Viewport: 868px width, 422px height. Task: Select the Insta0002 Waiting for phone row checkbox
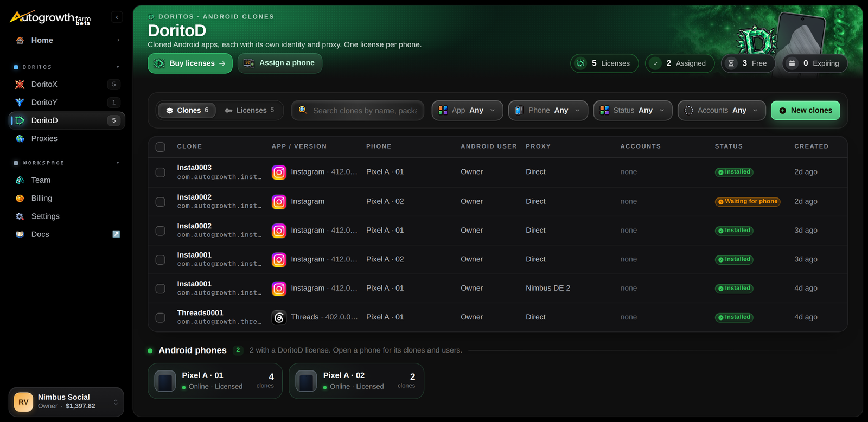(161, 202)
